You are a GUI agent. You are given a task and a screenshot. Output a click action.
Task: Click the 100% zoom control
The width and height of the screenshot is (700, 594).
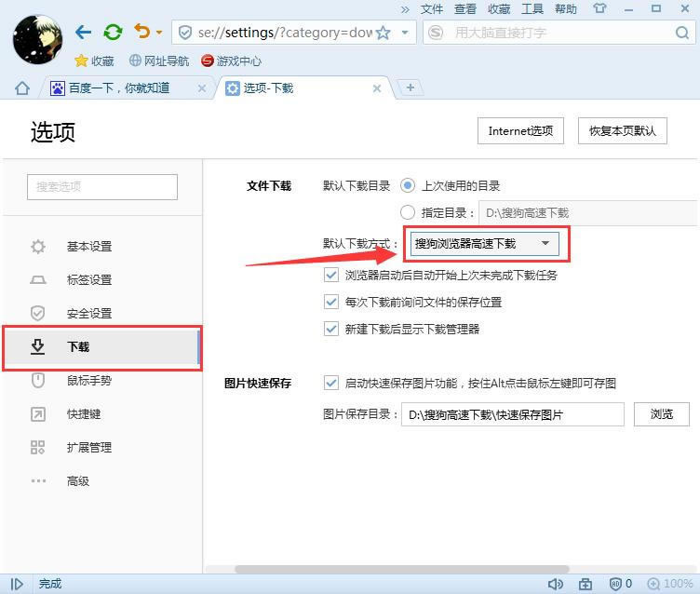pos(670,584)
